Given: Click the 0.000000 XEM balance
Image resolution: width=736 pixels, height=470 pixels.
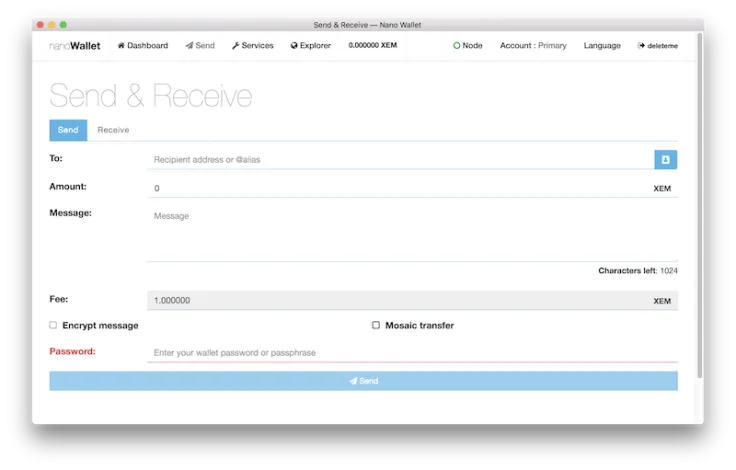Looking at the screenshot, I should click(x=373, y=45).
